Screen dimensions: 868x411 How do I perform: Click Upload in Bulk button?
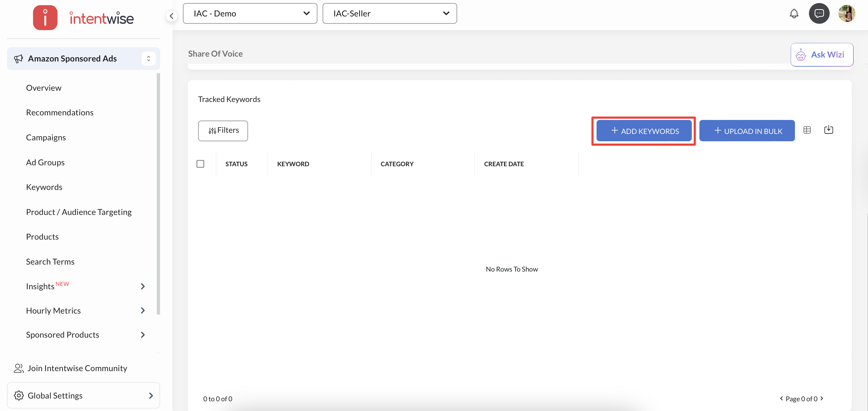(747, 131)
